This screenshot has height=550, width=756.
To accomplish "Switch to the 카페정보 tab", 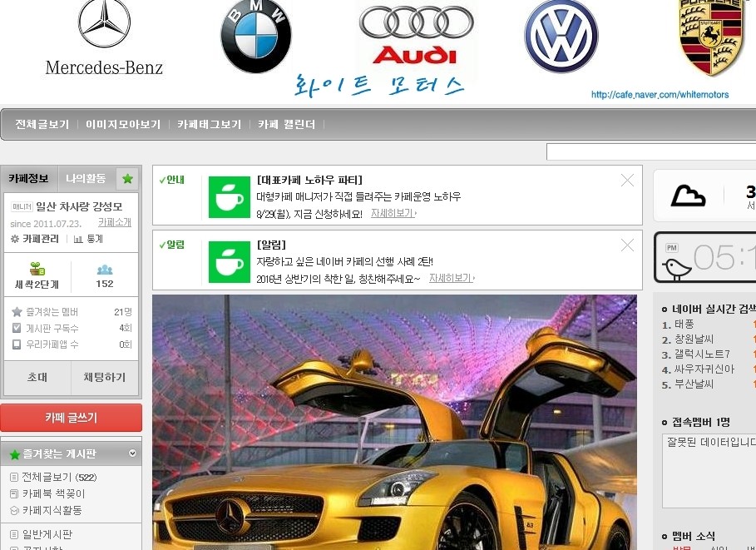I will [x=29, y=179].
